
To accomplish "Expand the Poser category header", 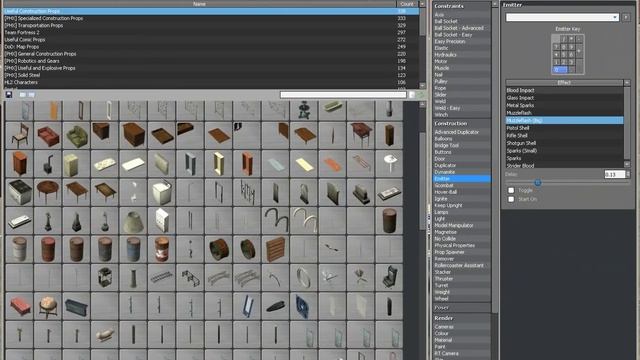I will pyautogui.click(x=462, y=308).
